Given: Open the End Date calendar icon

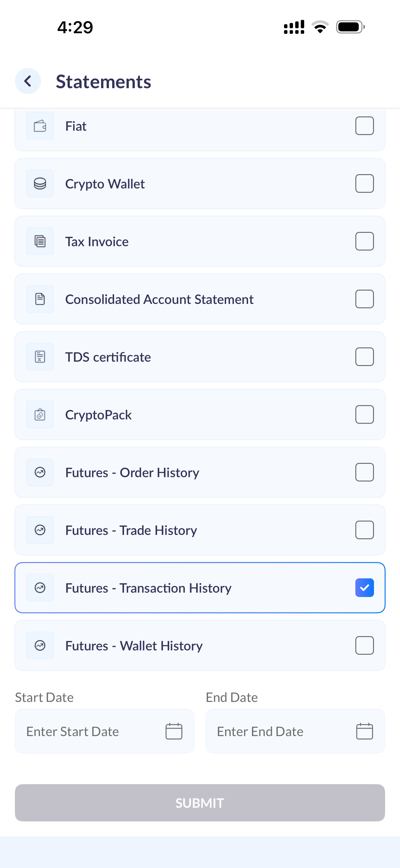Looking at the screenshot, I should coord(365,731).
